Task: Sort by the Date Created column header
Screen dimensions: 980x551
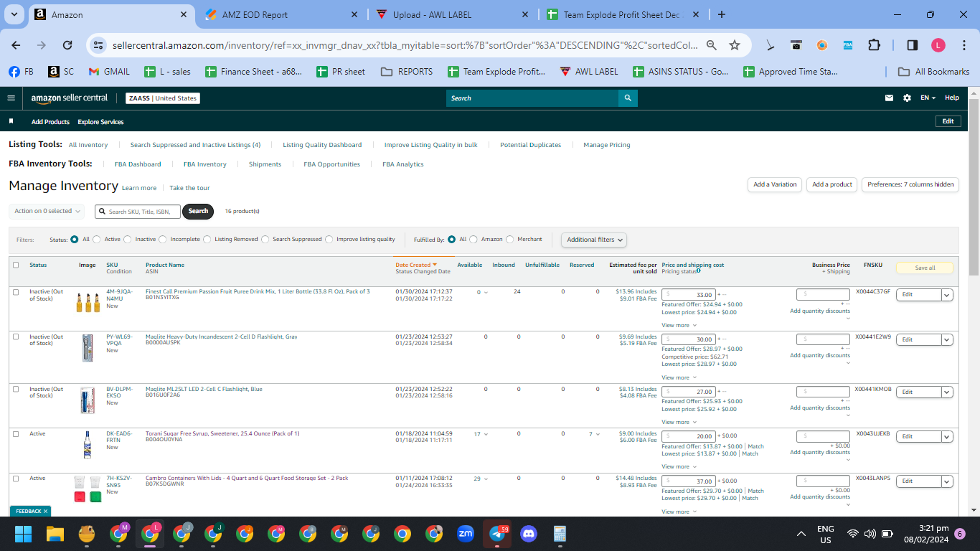Action: [x=416, y=265]
